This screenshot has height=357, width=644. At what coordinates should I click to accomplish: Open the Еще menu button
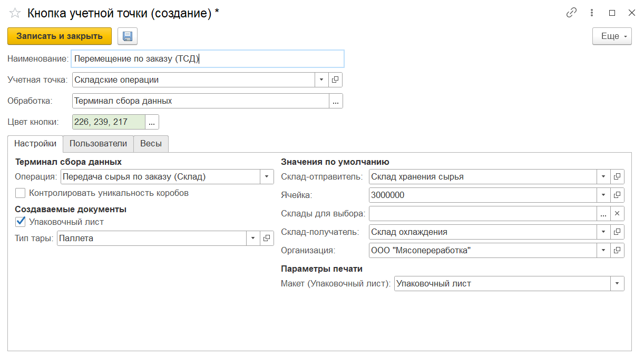click(x=612, y=36)
